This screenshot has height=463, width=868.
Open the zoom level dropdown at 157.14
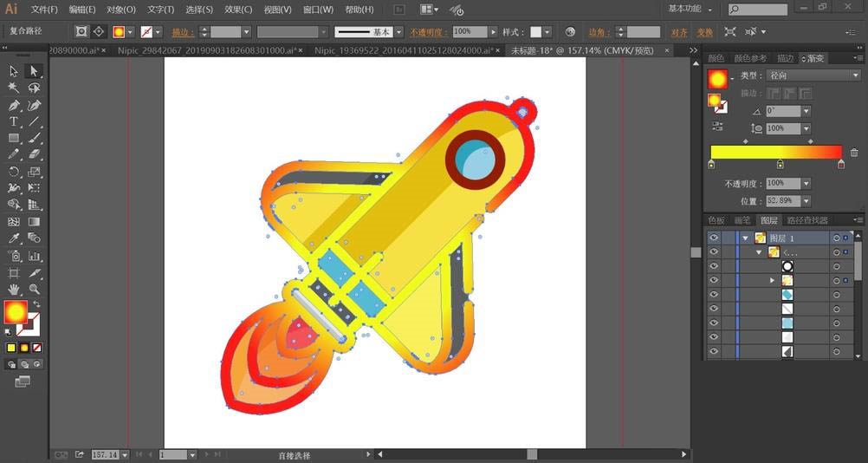coord(125,454)
